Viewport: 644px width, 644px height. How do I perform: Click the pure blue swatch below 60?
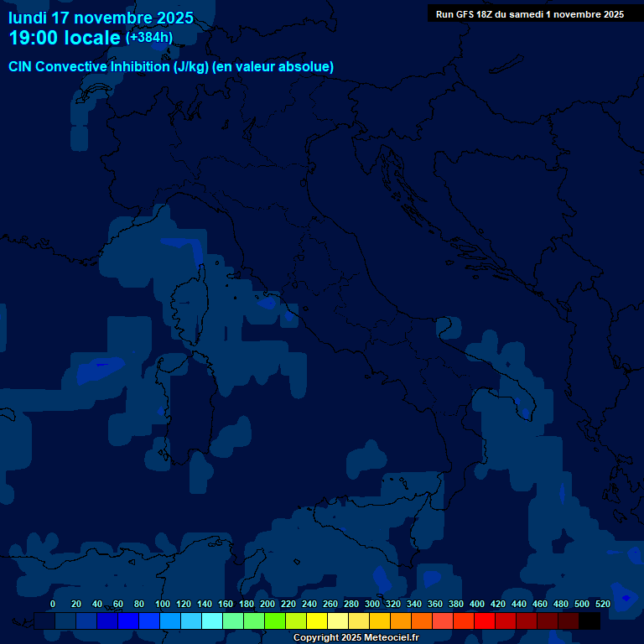click(x=128, y=621)
